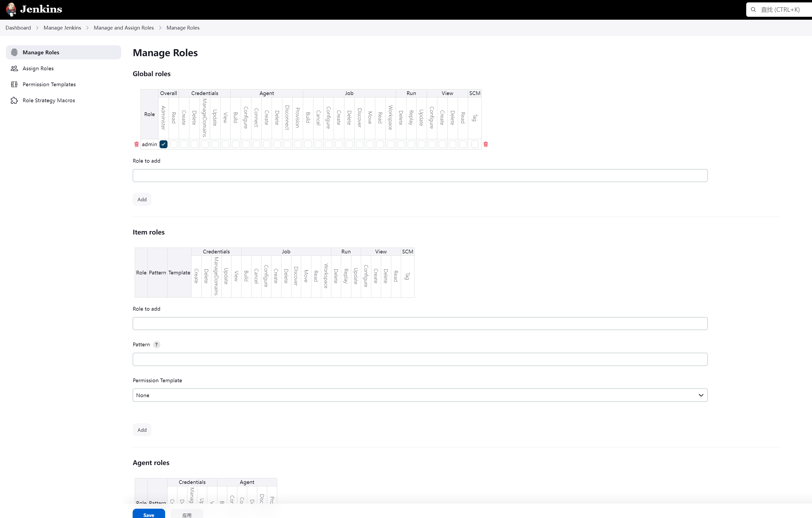This screenshot has width=812, height=518.
Task: Click the Assign Roles people icon
Action: point(14,68)
